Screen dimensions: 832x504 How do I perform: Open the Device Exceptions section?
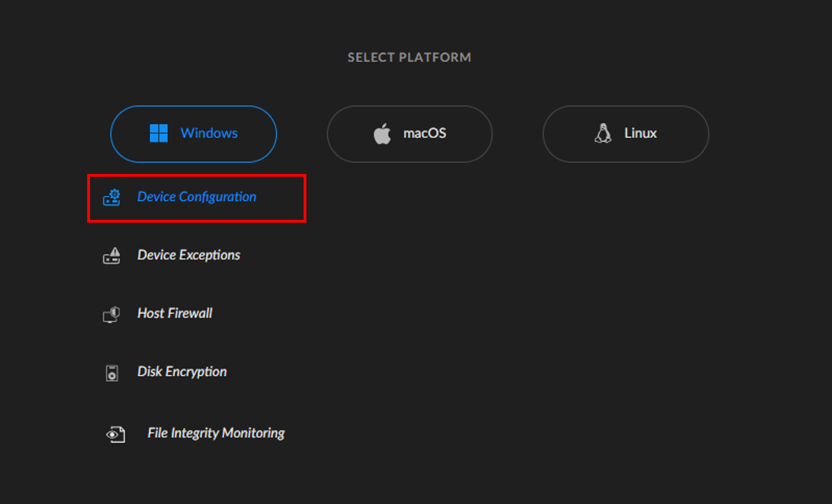189,255
